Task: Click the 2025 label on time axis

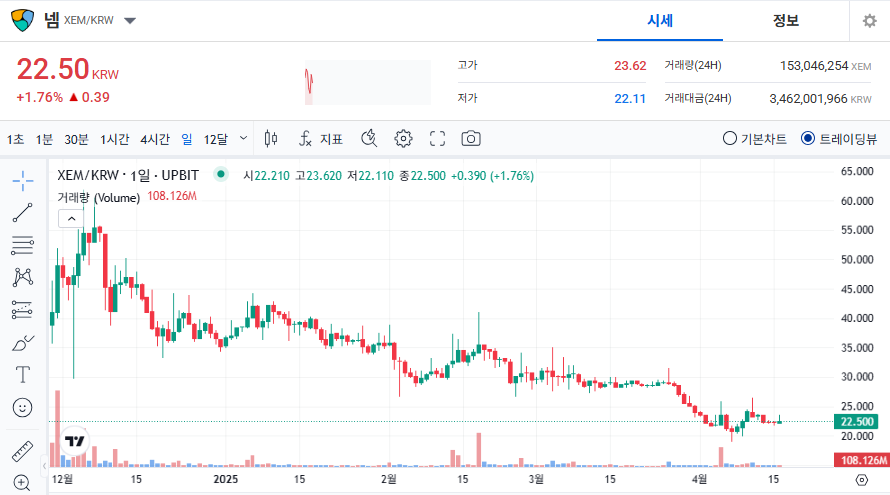Action: (225, 479)
